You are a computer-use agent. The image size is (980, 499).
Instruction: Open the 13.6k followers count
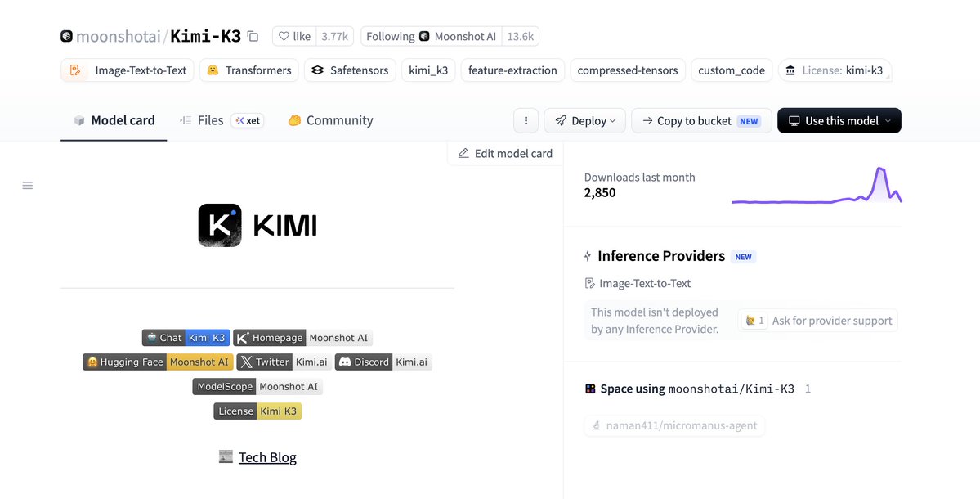[x=520, y=36]
